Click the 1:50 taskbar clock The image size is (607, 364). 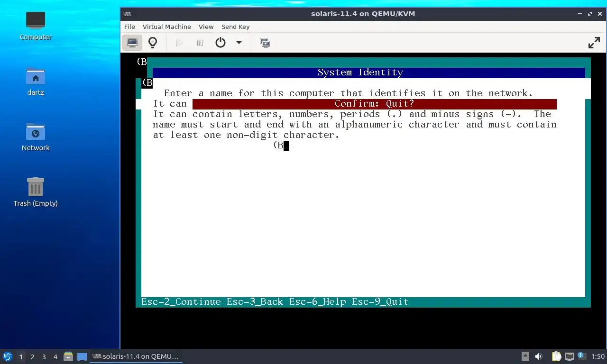tap(598, 356)
